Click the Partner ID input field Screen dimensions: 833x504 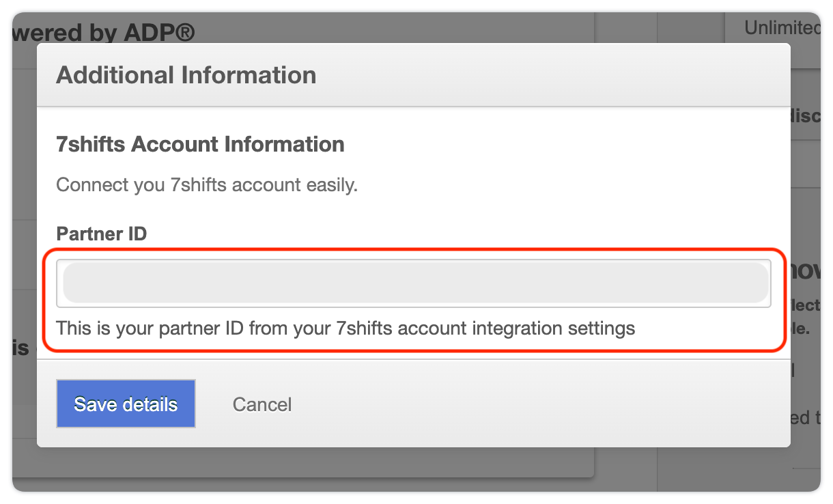(x=414, y=283)
